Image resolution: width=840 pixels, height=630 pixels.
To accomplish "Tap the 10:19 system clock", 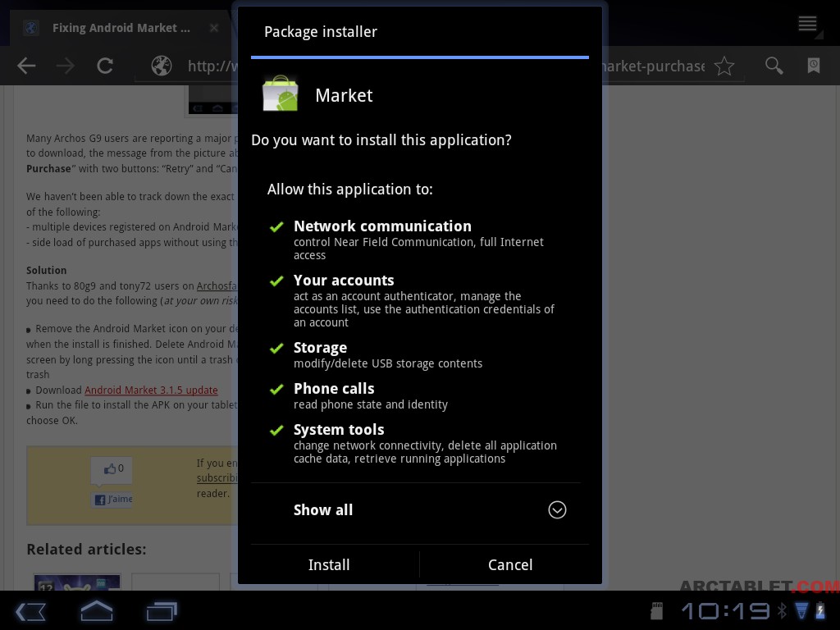I will pyautogui.click(x=726, y=610).
